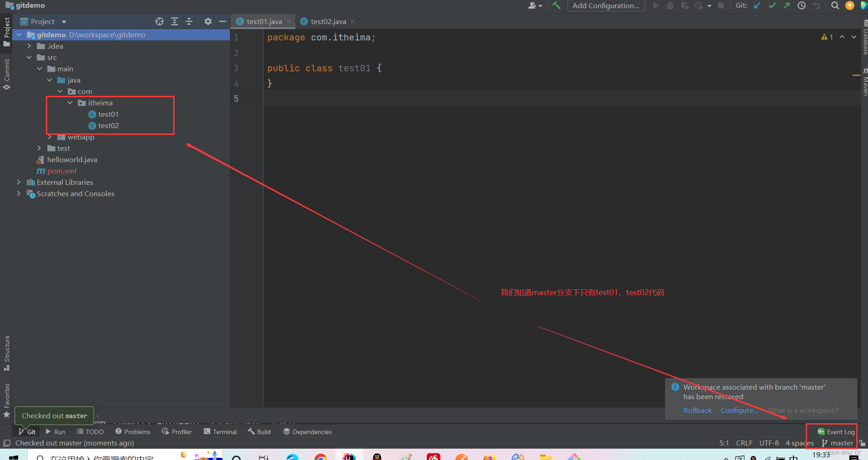Screen dimensions: 868x460
Task: Click the Rollback link in notification
Action: click(698, 410)
